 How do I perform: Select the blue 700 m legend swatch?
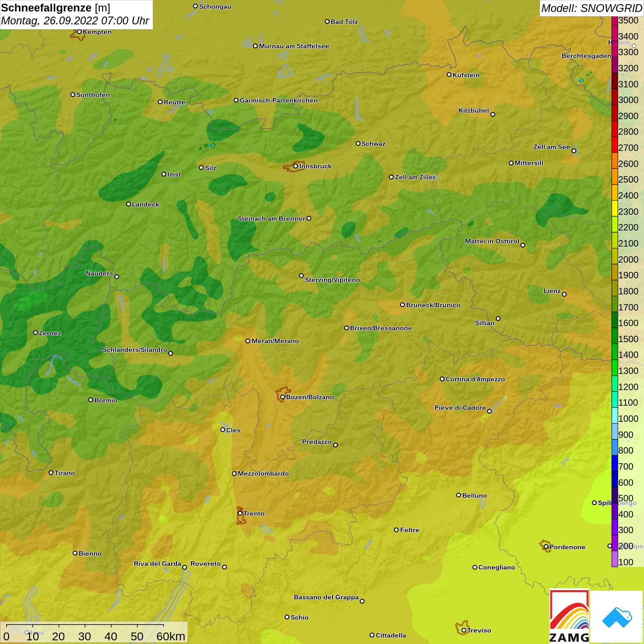pos(615,463)
